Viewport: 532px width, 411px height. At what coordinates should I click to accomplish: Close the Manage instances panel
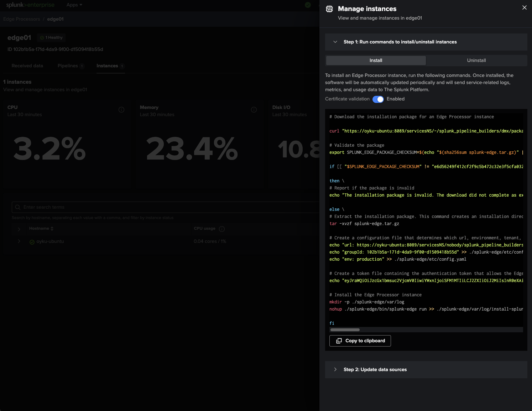(x=524, y=7)
